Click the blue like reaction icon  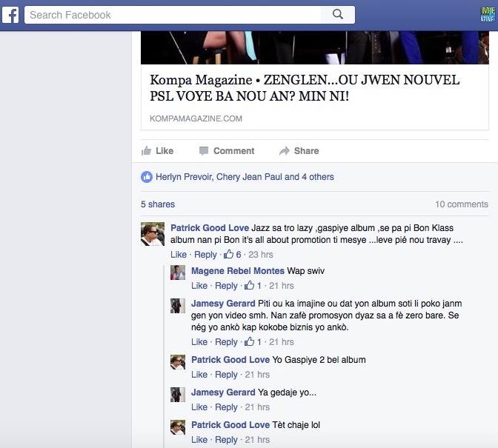tap(147, 177)
